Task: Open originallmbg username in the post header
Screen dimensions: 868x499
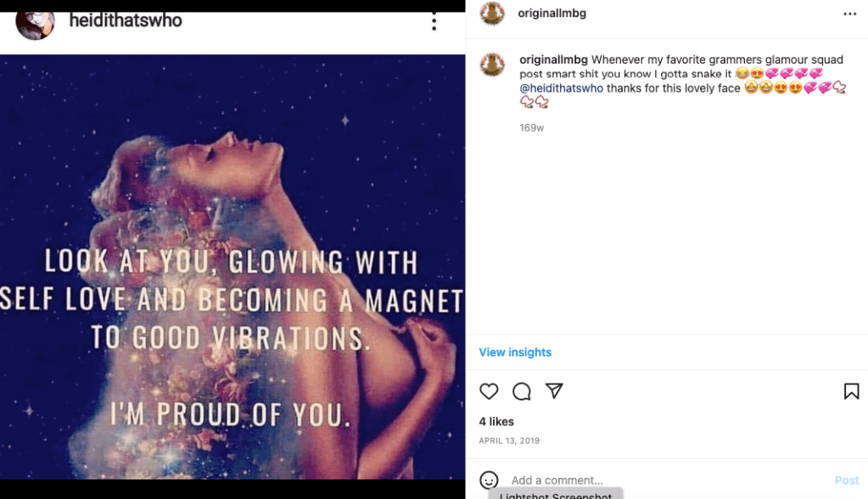Action: click(x=552, y=14)
